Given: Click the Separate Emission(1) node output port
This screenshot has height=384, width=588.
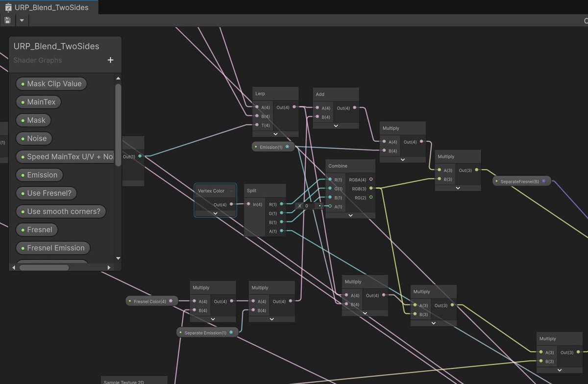Looking at the screenshot, I should pos(231,333).
